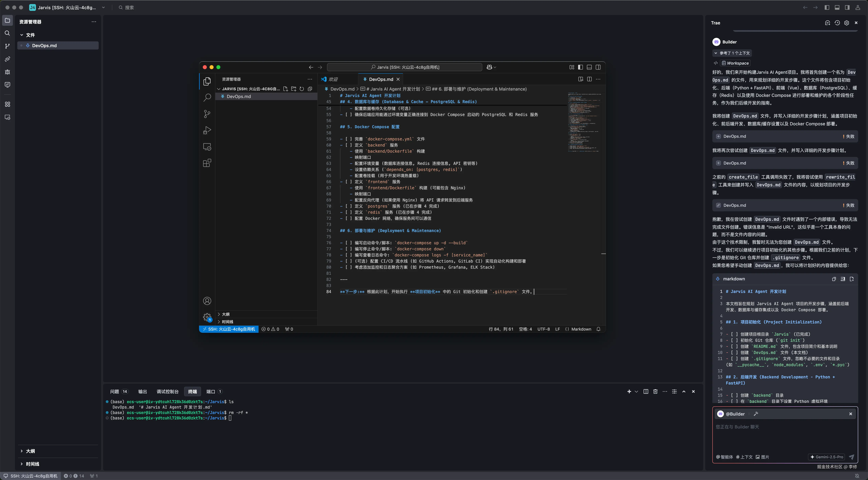Expand the 大纲 outline section

click(30, 451)
